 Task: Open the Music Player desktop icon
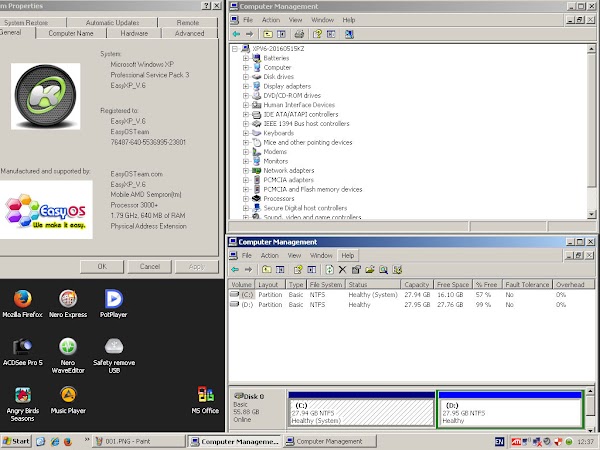click(68, 395)
